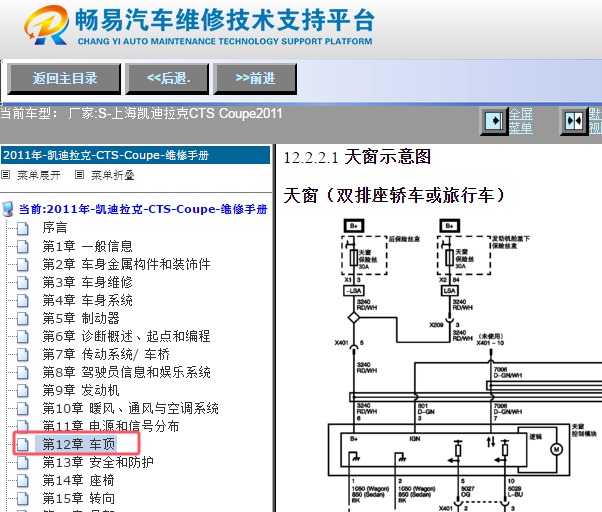Click the page icon beside 第15章 转向
The height and width of the screenshot is (512, 602).
23,499
